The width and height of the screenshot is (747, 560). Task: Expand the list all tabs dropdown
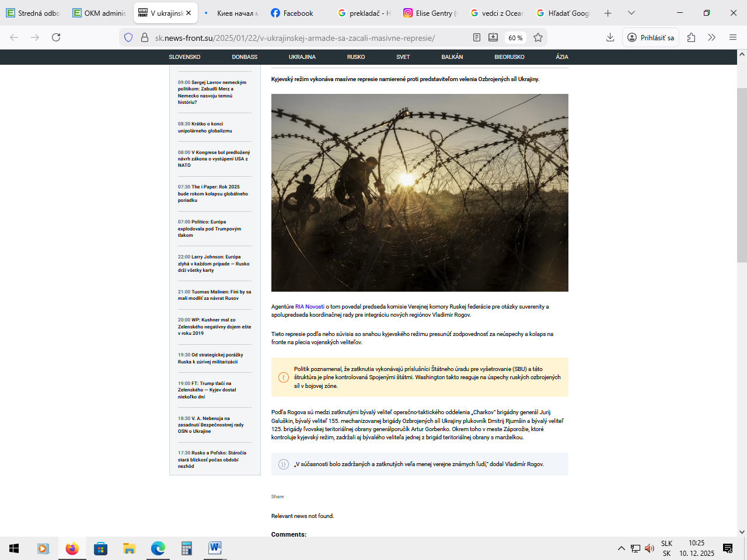631,13
